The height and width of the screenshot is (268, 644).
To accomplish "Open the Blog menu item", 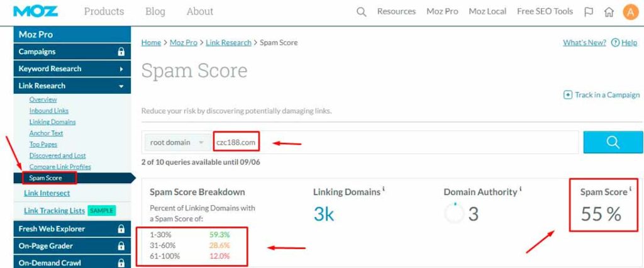I will 155,11.
